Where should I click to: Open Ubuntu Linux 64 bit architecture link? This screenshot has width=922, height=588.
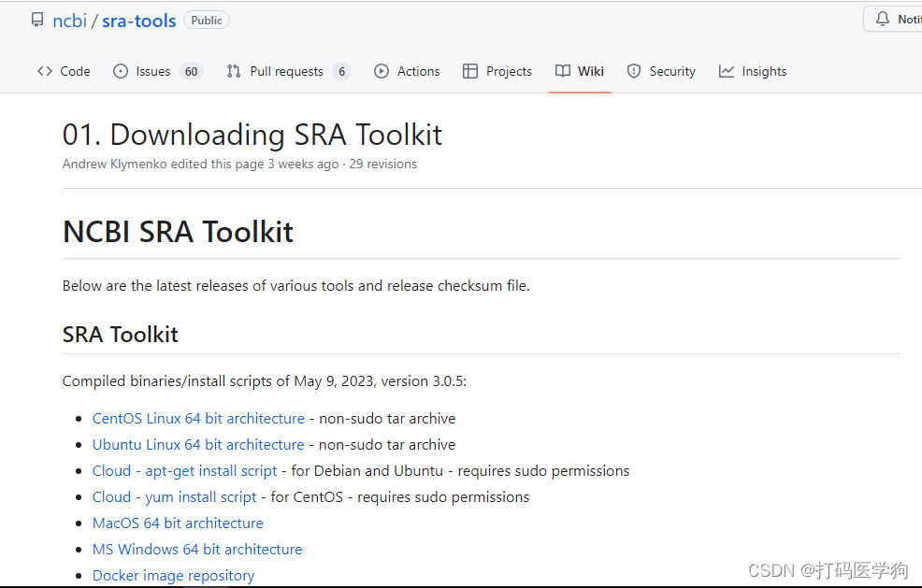click(x=198, y=445)
